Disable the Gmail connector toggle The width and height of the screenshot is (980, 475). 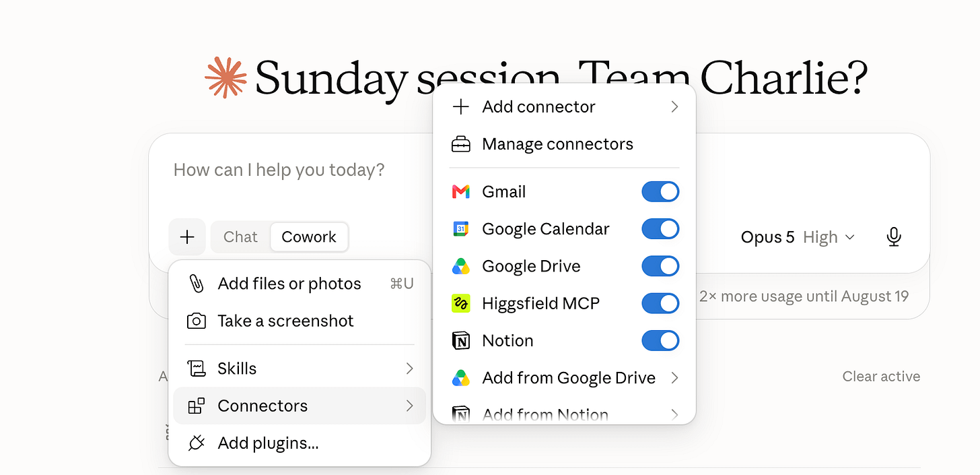pos(660,192)
